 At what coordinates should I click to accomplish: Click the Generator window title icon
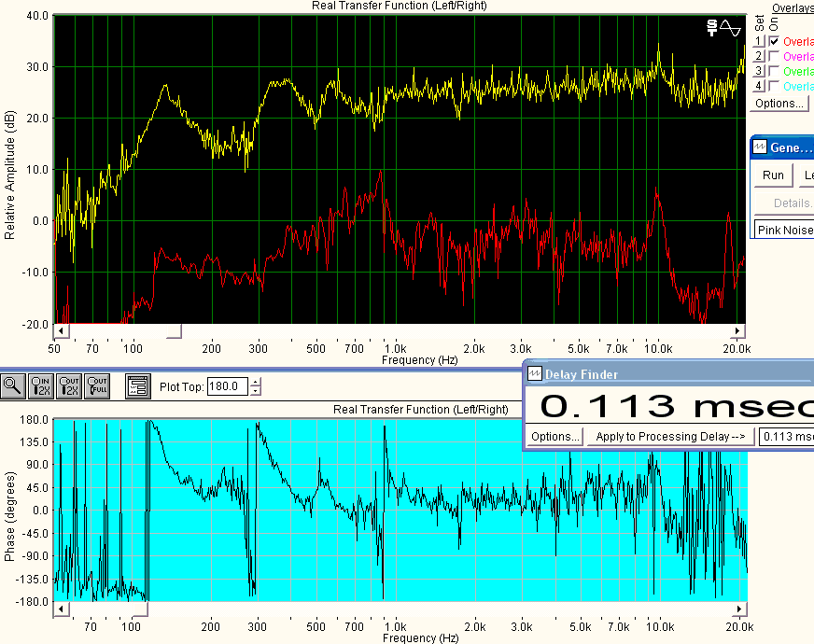coord(760,147)
